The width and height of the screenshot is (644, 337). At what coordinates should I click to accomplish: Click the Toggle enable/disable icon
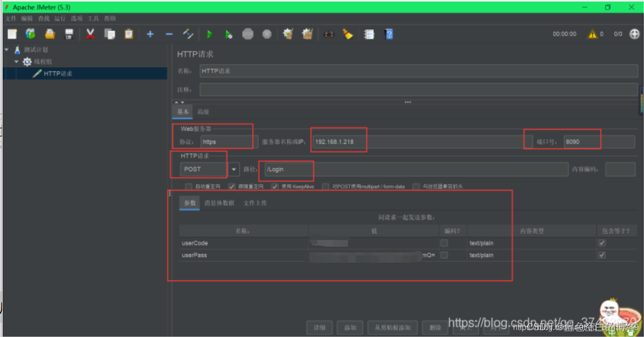tap(188, 34)
